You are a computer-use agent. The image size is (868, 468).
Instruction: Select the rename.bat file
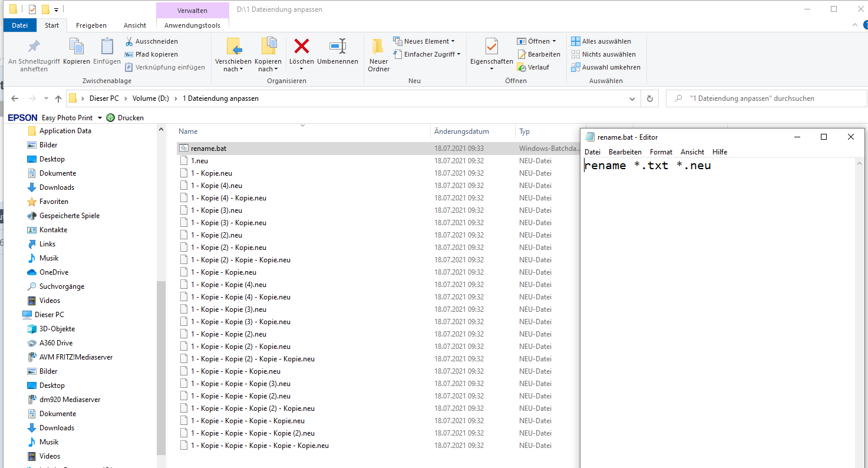point(209,149)
